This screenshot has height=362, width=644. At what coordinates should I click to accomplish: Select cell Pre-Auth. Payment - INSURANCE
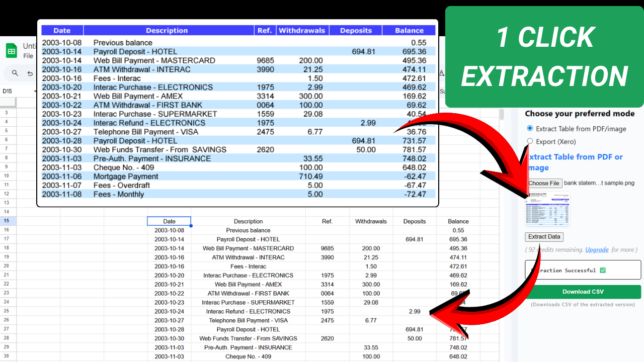(x=248, y=348)
